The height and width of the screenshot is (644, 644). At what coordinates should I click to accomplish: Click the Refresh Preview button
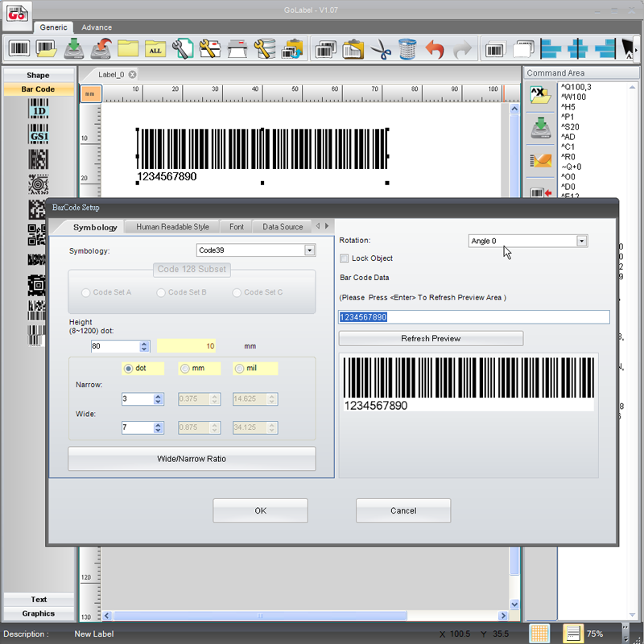(x=431, y=338)
